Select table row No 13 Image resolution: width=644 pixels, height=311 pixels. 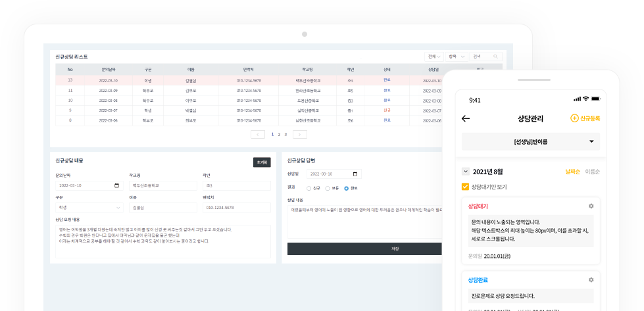(249, 80)
